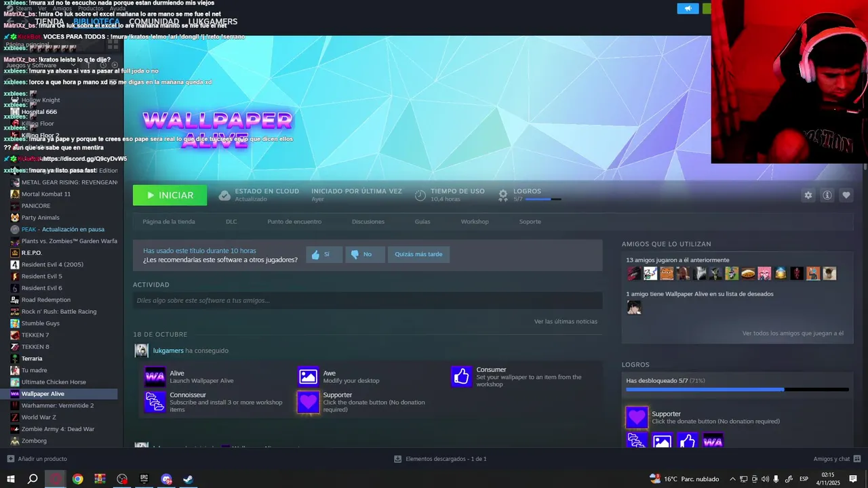Open the Punto de encuentro tab
This screenshot has width=868, height=488.
(x=294, y=222)
